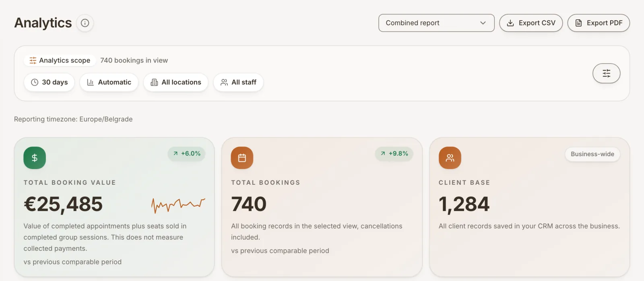Open the All locations filter
Screen dimensions: 644x281
point(175,82)
